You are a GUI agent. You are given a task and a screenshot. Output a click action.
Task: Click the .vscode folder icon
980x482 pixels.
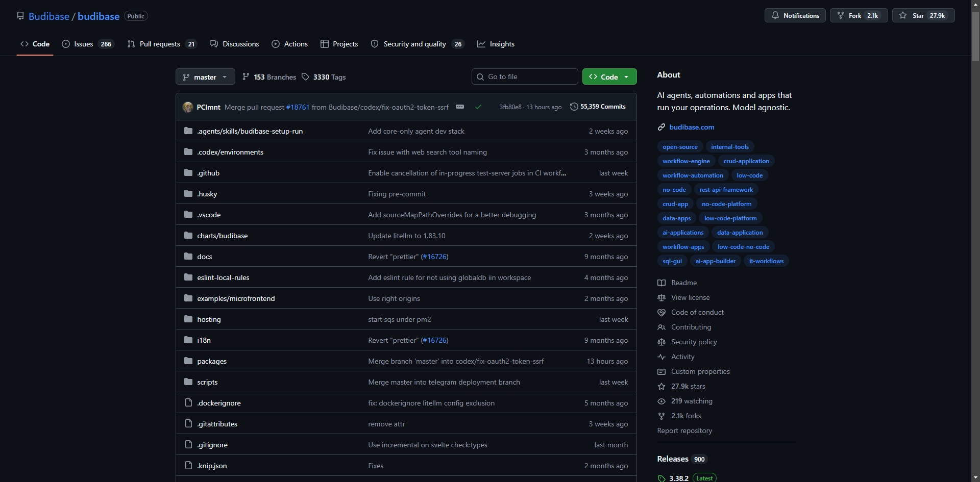pyautogui.click(x=188, y=215)
